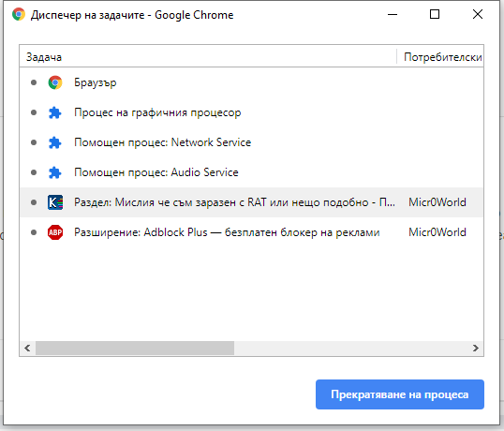Click the Chrome logo in the title bar

click(x=19, y=14)
